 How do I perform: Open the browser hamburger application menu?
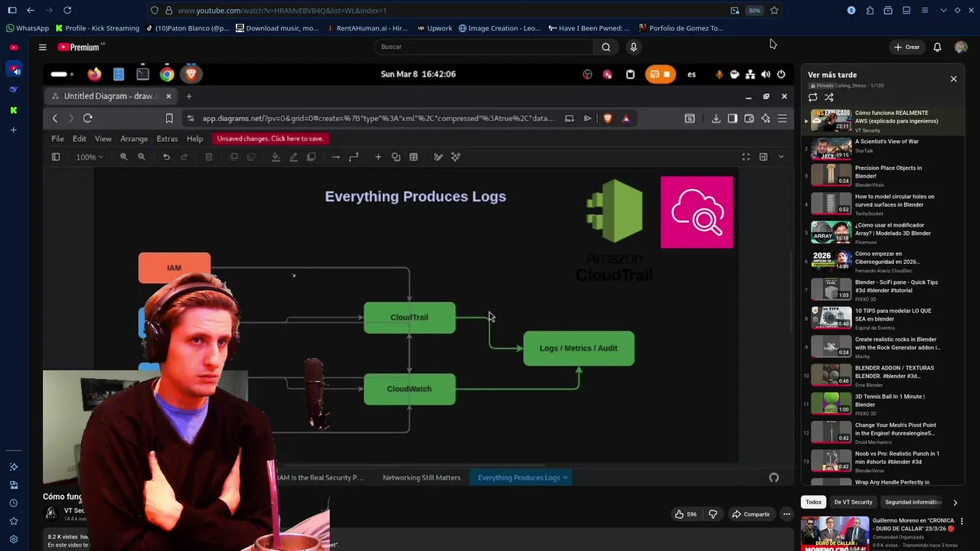click(925, 11)
